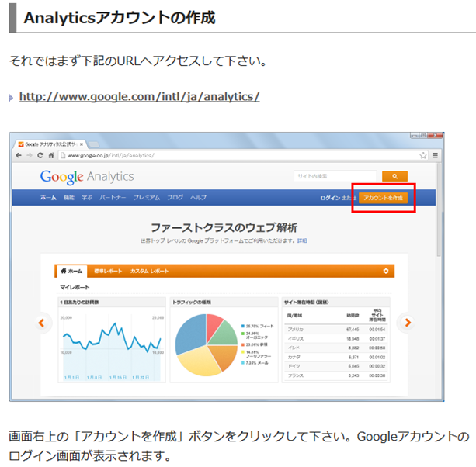The width and height of the screenshot is (476, 467).
Task: Click the マイレポート heading text
Action: [x=75, y=287]
